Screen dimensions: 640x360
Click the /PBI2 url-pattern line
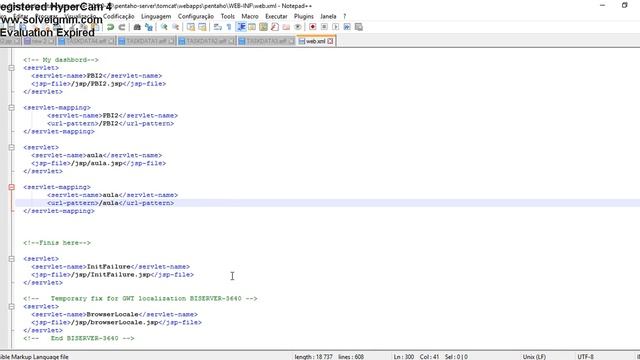[x=110, y=124]
